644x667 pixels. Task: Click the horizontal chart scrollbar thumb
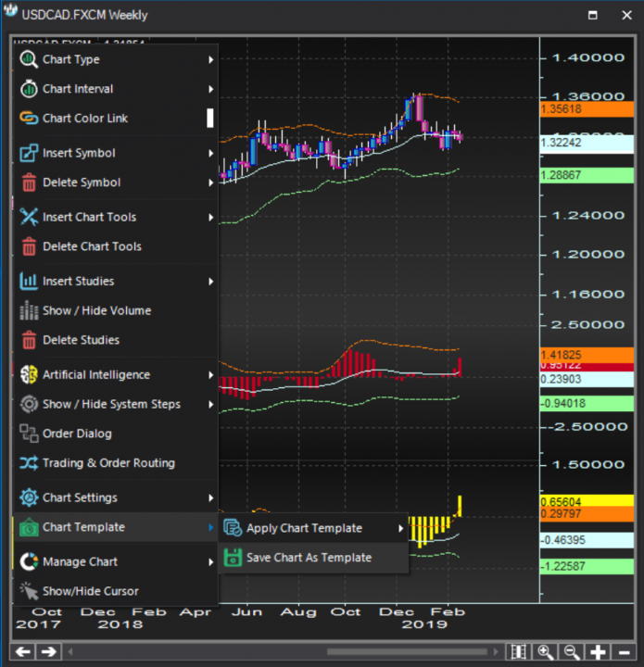[407, 651]
